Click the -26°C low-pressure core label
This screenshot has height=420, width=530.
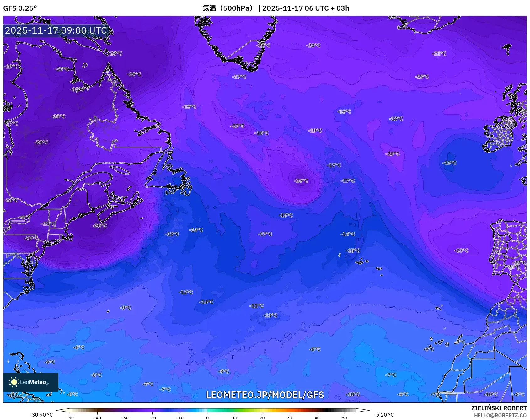(x=302, y=181)
